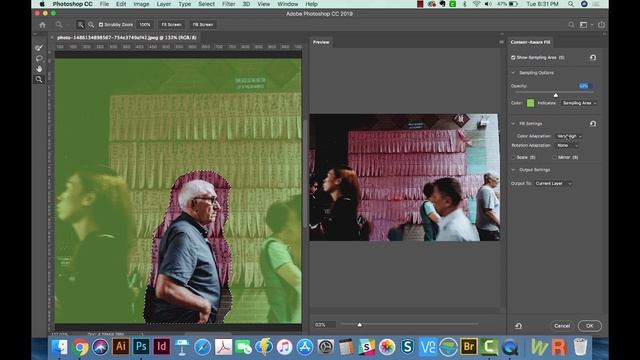The height and width of the screenshot is (360, 640).
Task: Select the Hand tool
Action: [39, 69]
